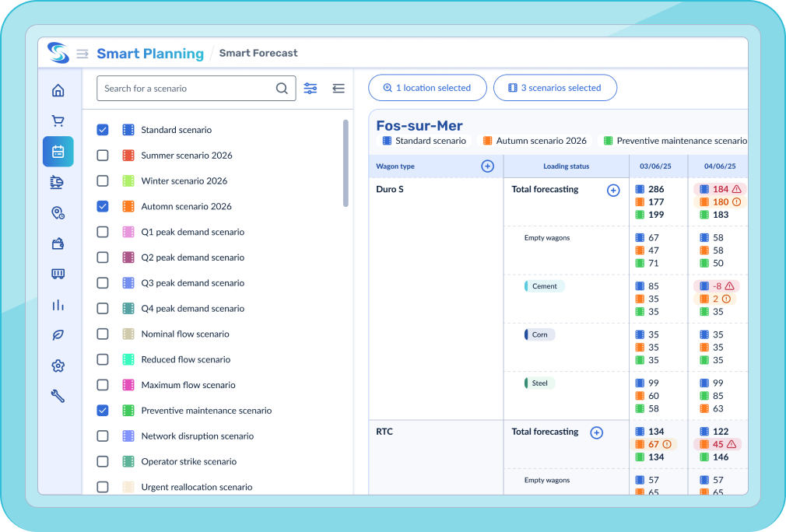Viewport: 786px width, 532px height.
Task: Click the Smart Planning breadcrumb title
Action: tap(150, 54)
